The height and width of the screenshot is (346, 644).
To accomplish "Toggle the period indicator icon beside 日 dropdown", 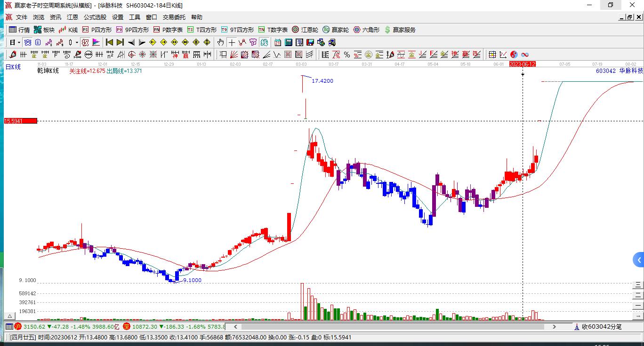I will [27, 42].
